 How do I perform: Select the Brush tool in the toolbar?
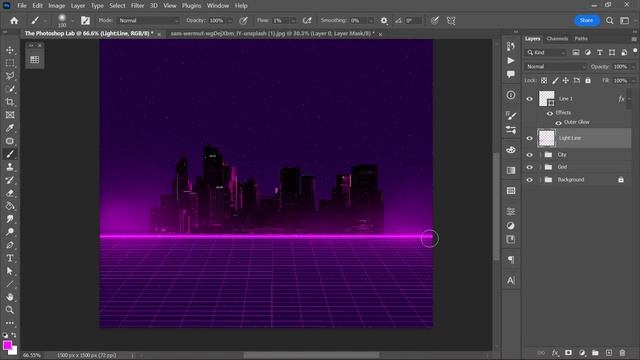point(10,154)
